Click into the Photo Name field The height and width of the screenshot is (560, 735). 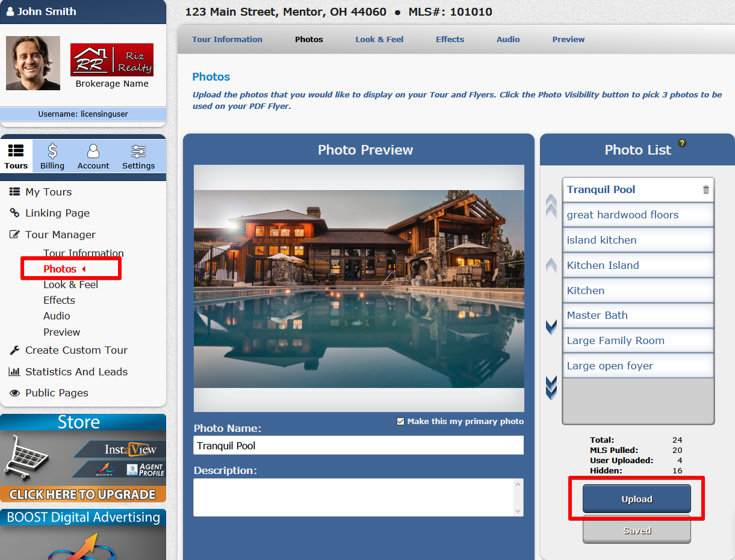[358, 446]
